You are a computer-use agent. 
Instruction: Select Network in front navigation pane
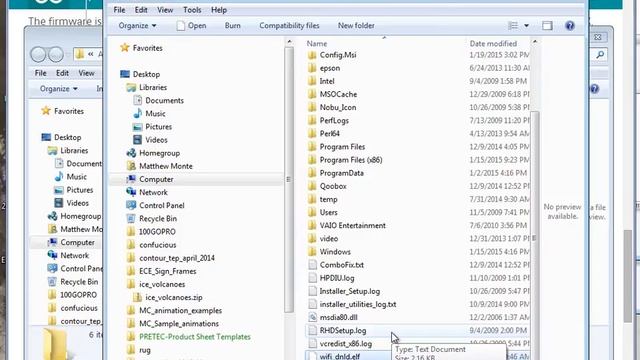tap(147, 192)
